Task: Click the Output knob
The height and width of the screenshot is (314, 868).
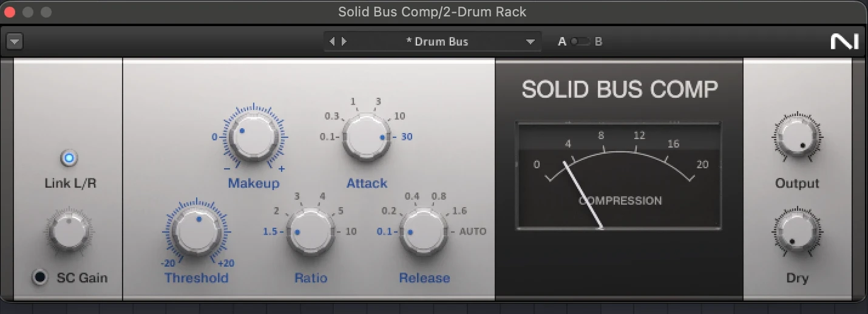Action: click(x=796, y=137)
